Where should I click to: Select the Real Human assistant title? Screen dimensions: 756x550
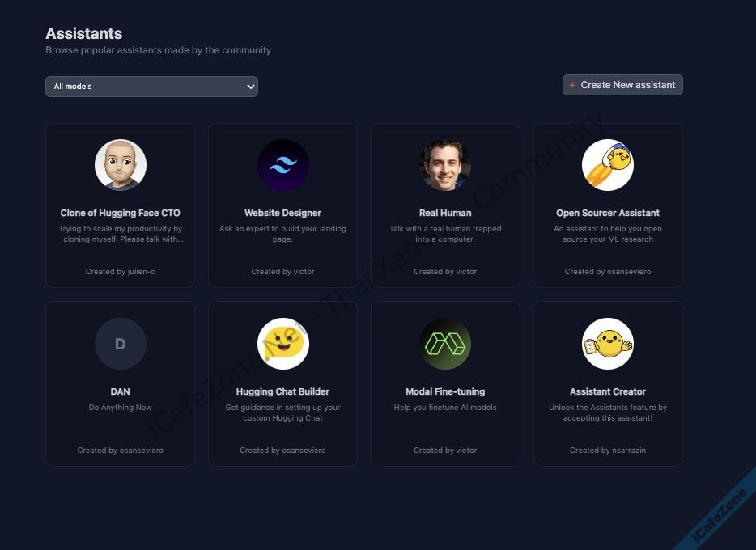point(445,213)
